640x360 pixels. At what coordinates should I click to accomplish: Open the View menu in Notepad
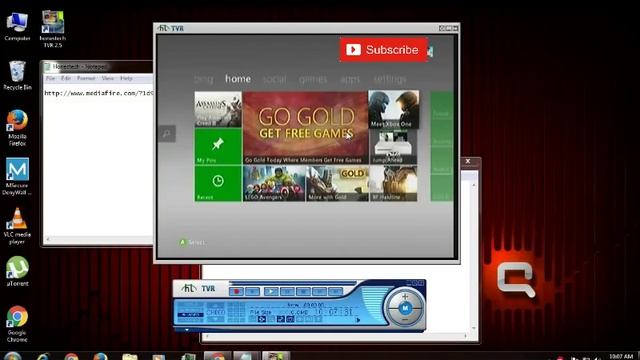click(x=108, y=78)
